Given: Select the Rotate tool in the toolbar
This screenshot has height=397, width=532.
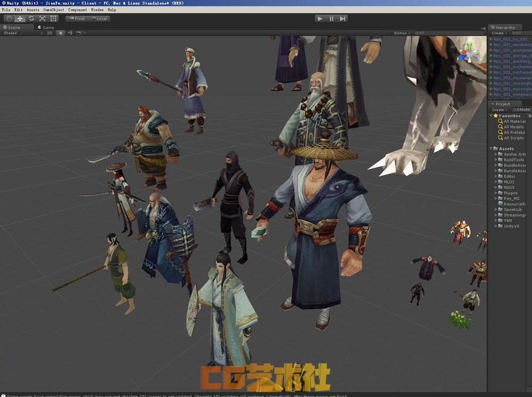Looking at the screenshot, I should [31, 19].
